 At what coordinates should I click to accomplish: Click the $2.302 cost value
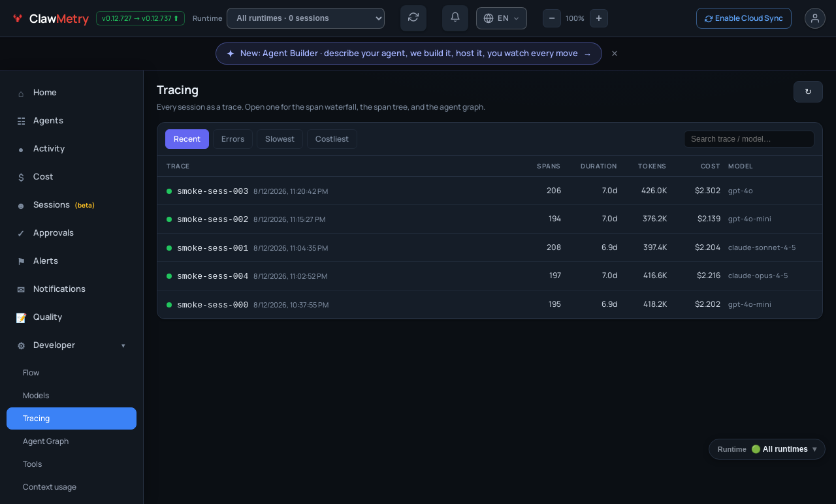point(707,191)
